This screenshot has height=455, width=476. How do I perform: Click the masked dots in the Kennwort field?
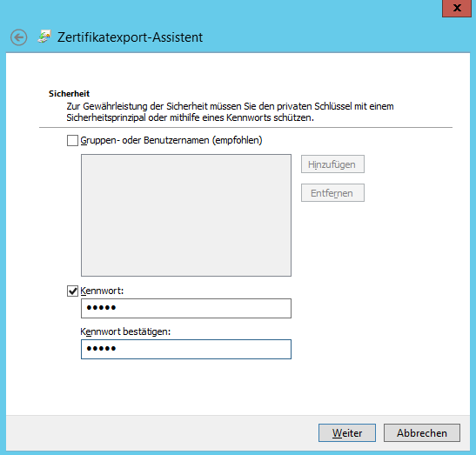point(101,308)
